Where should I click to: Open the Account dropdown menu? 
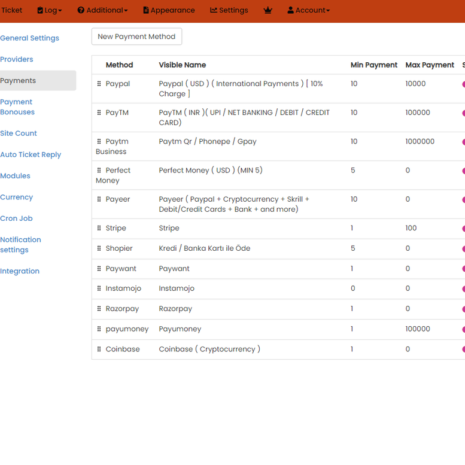pyautogui.click(x=309, y=10)
